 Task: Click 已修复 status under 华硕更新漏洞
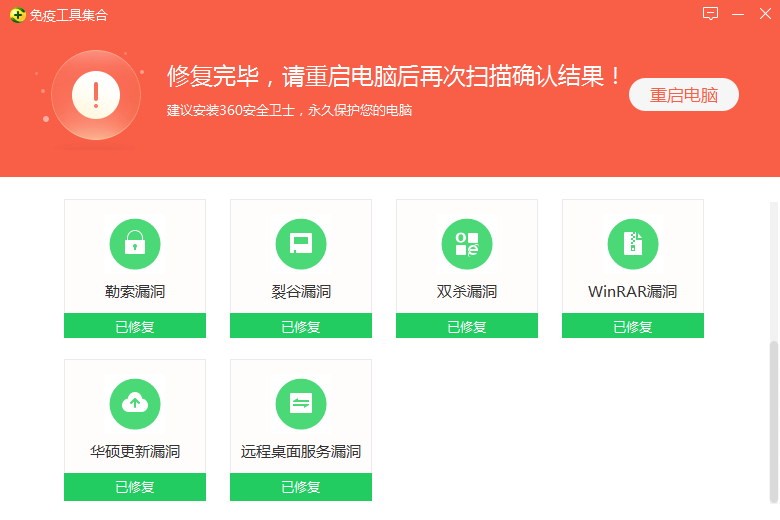point(135,487)
